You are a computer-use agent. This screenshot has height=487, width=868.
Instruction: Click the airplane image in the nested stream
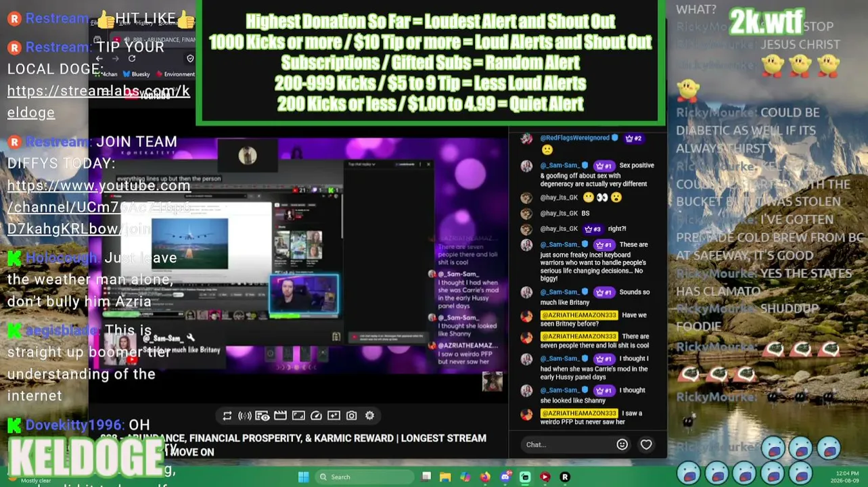[x=189, y=243]
